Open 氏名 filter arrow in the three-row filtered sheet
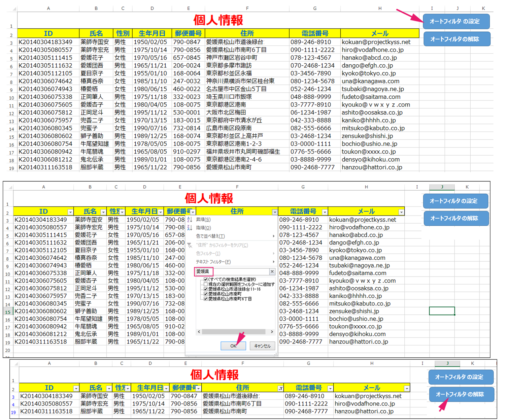 tap(109, 389)
